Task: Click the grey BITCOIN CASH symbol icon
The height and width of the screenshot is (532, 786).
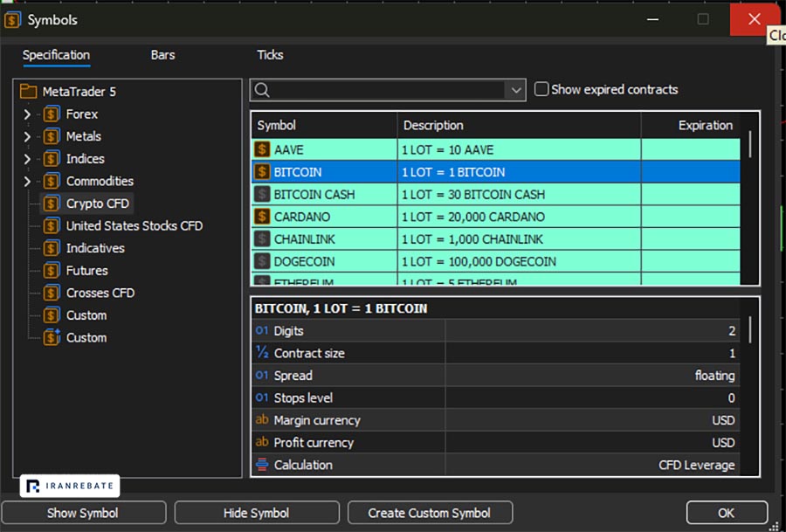Action: [x=262, y=194]
